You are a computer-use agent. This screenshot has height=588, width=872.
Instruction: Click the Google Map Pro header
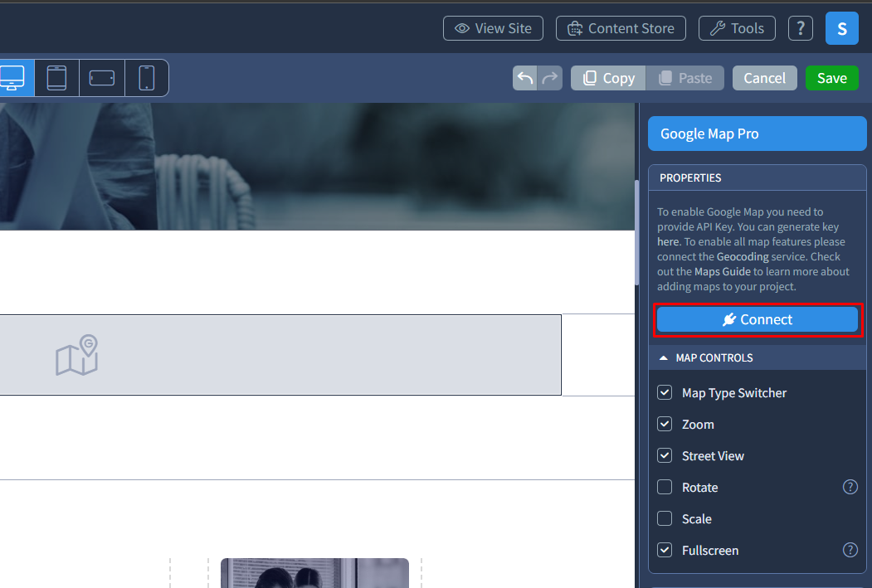(x=757, y=134)
